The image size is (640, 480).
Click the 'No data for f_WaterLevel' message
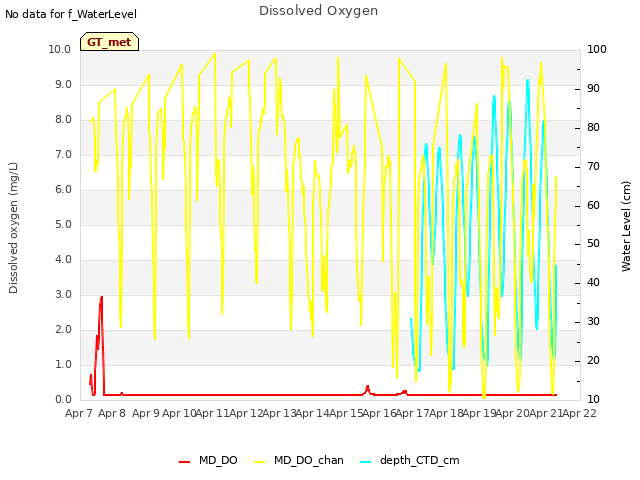(71, 14)
